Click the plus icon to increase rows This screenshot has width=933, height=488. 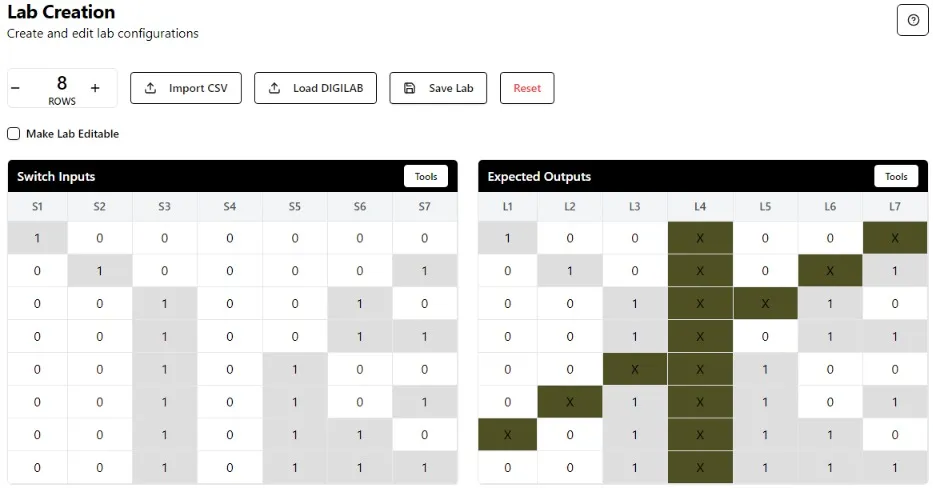(x=95, y=88)
